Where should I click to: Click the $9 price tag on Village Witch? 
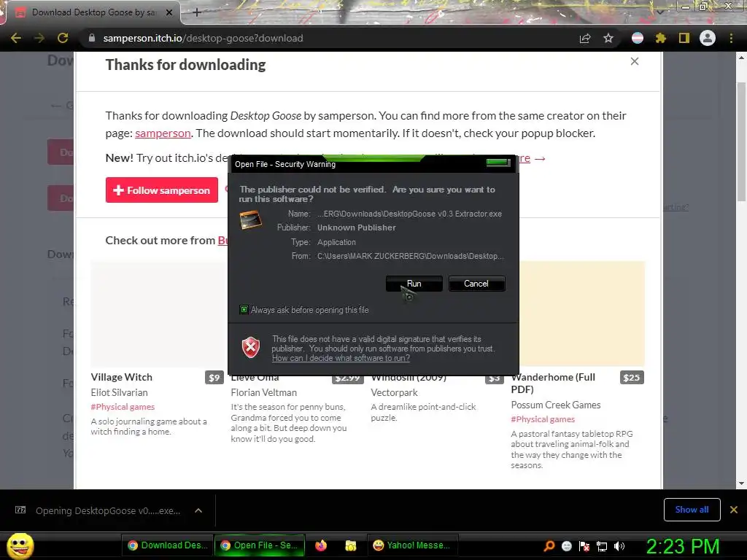214,378
